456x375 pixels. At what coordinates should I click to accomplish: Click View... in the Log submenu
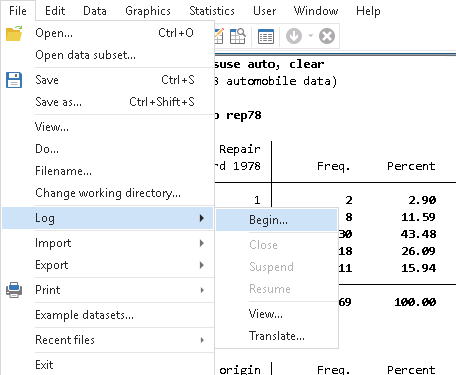click(277, 314)
